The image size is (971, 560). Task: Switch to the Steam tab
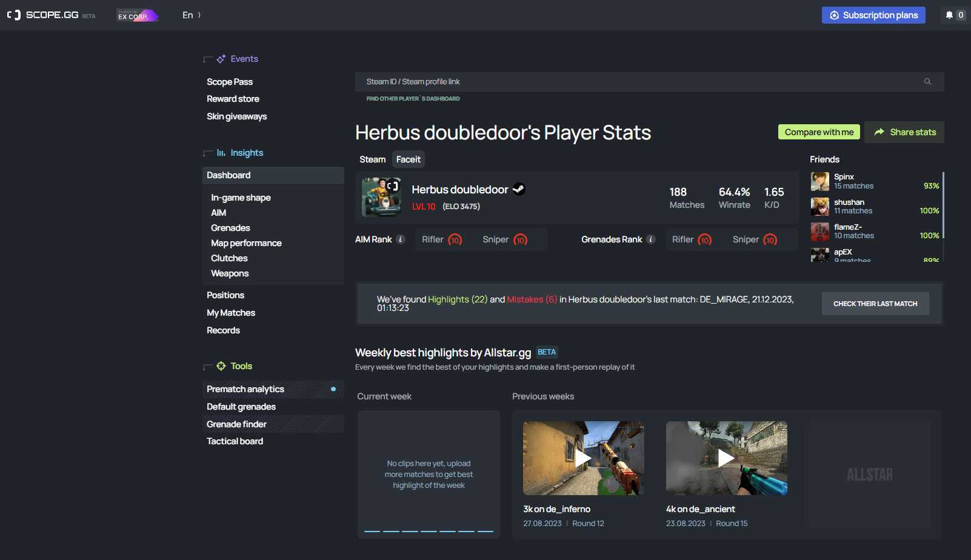(x=372, y=159)
